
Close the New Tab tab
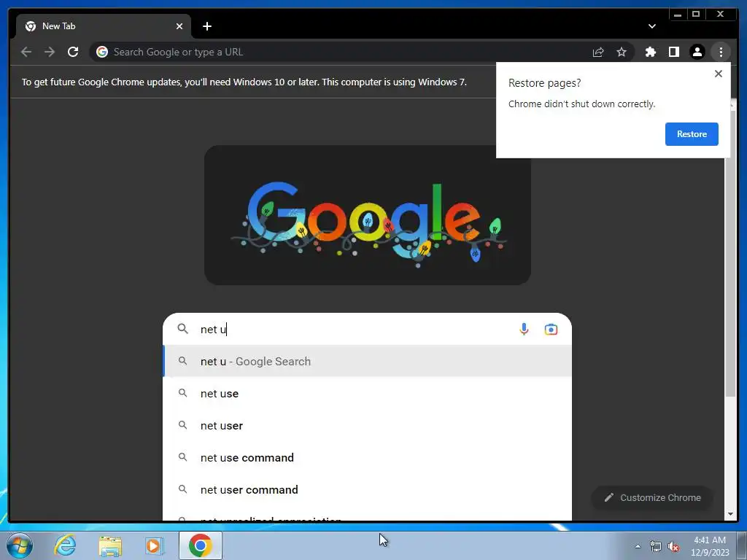click(179, 26)
